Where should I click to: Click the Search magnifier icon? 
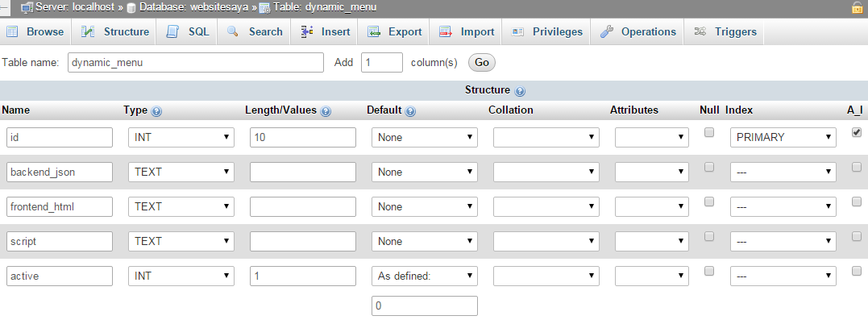point(233,31)
